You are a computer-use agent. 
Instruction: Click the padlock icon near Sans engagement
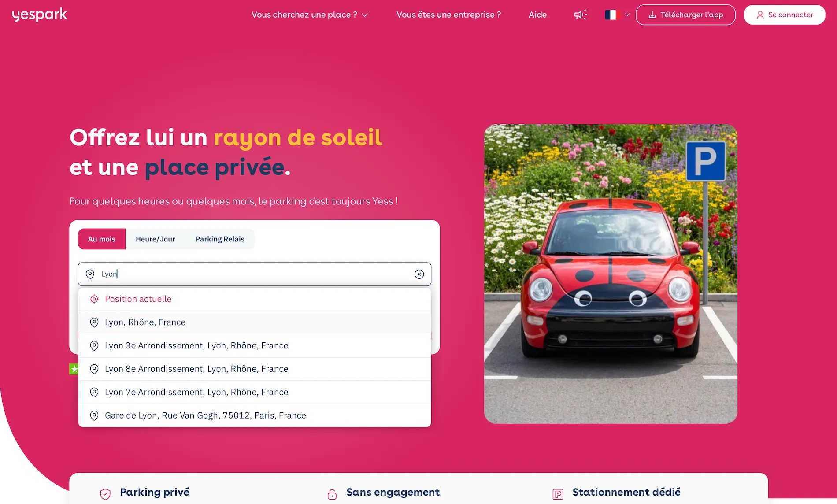tap(331, 493)
